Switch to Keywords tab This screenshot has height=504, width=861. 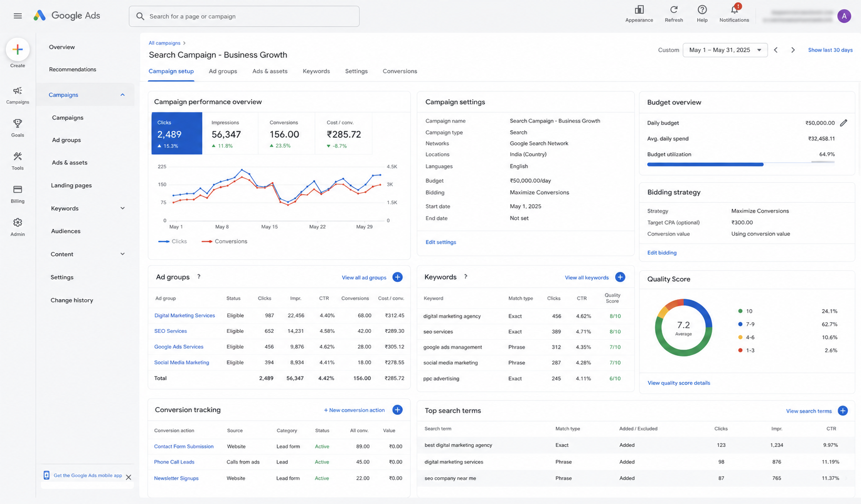[x=316, y=71]
